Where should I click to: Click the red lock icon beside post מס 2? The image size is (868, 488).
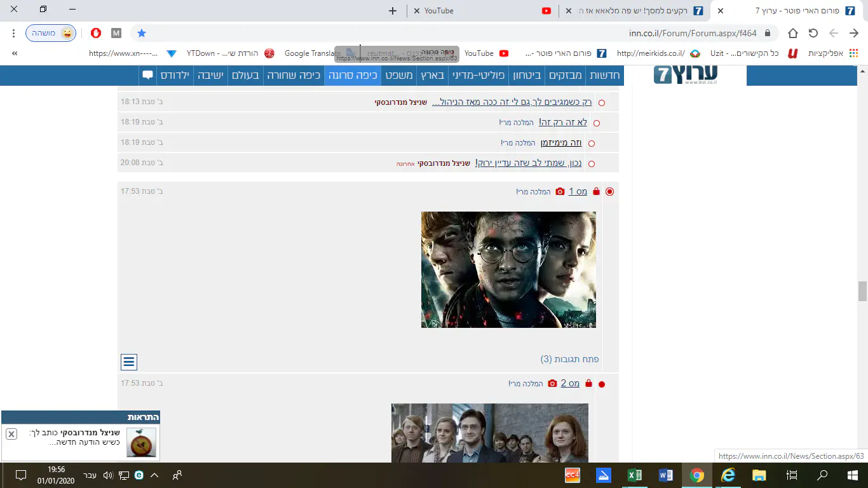tap(588, 384)
